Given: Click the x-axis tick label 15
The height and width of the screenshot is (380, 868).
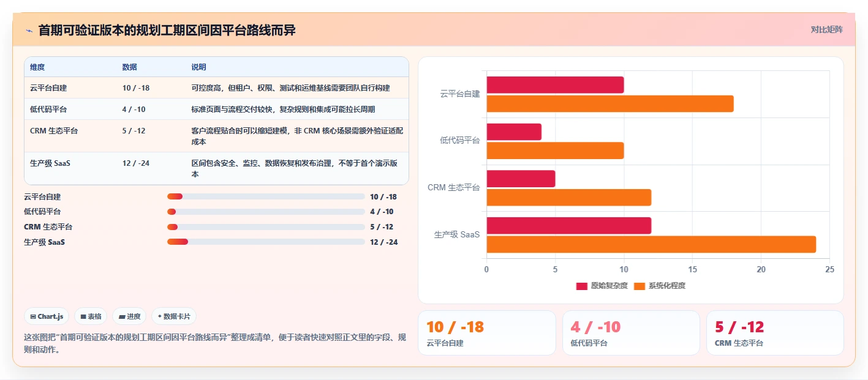Looking at the screenshot, I should coord(692,270).
